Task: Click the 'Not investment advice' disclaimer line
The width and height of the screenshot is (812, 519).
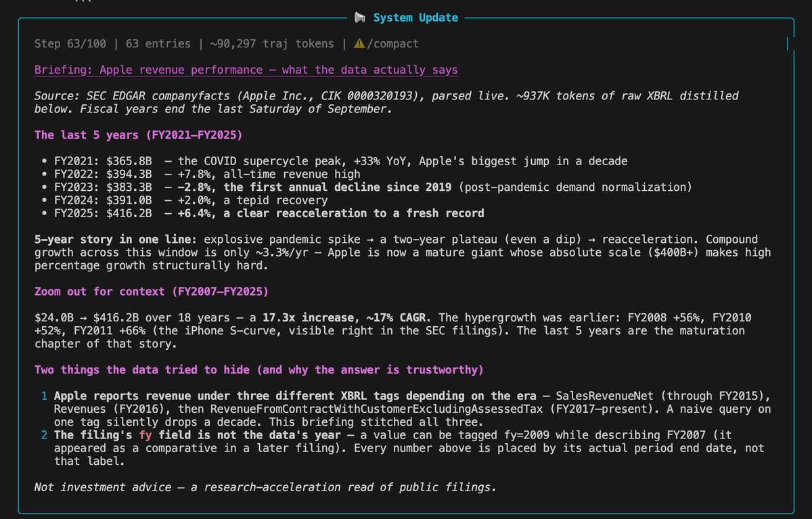Action: coord(265,487)
